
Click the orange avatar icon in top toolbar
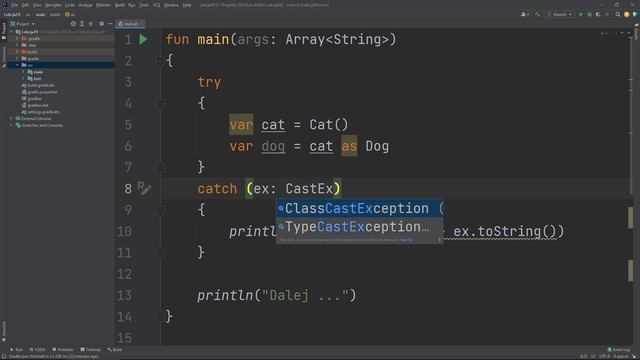tap(627, 14)
